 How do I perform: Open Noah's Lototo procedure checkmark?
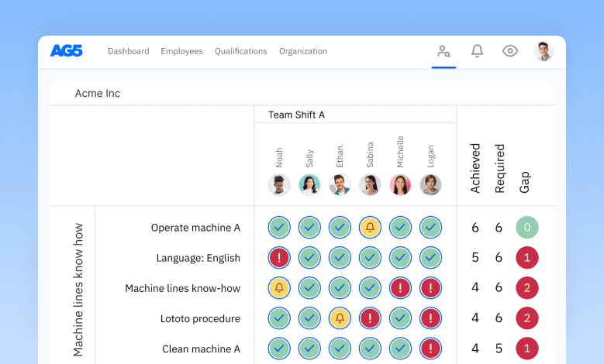point(279,318)
